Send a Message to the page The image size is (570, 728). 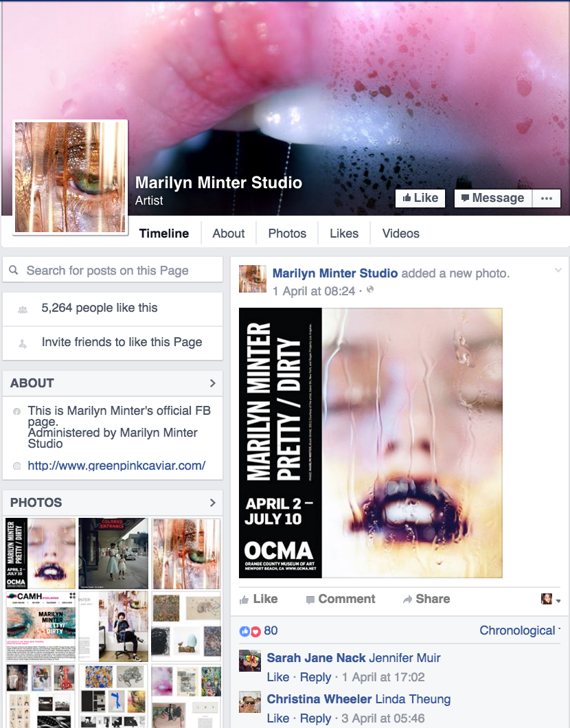493,198
